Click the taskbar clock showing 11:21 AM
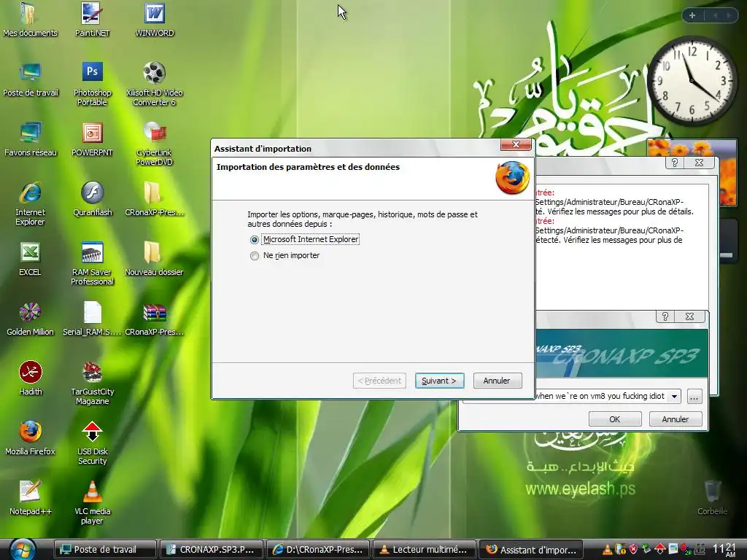 click(x=724, y=550)
